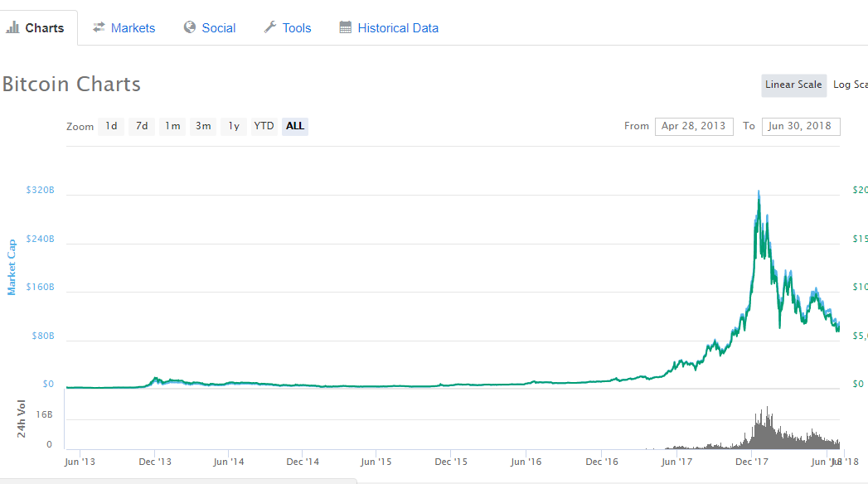The height and width of the screenshot is (484, 868).
Task: Set zoom range to 7d
Action: click(142, 126)
